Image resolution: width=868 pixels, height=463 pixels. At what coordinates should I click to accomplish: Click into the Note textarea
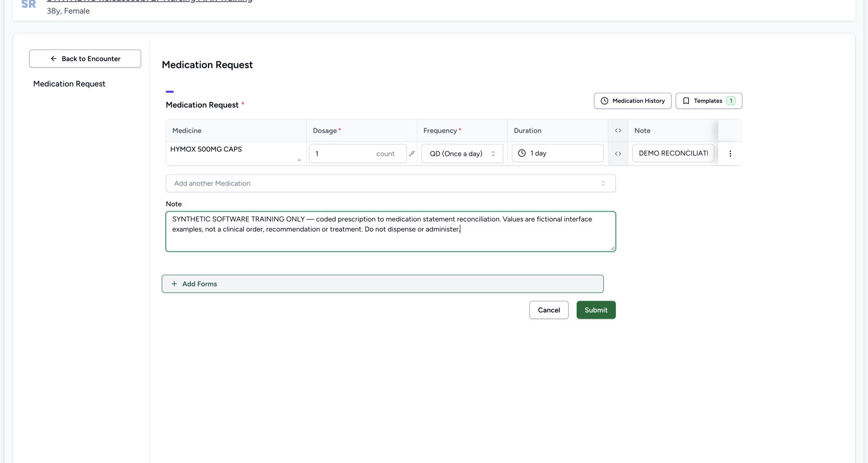(x=390, y=231)
